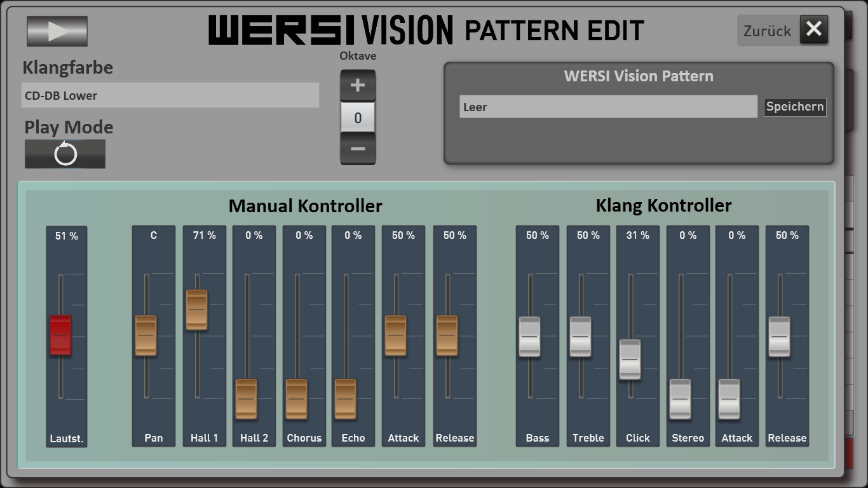Select the 51 % value above Lautst.
The image size is (868, 488).
67,236
